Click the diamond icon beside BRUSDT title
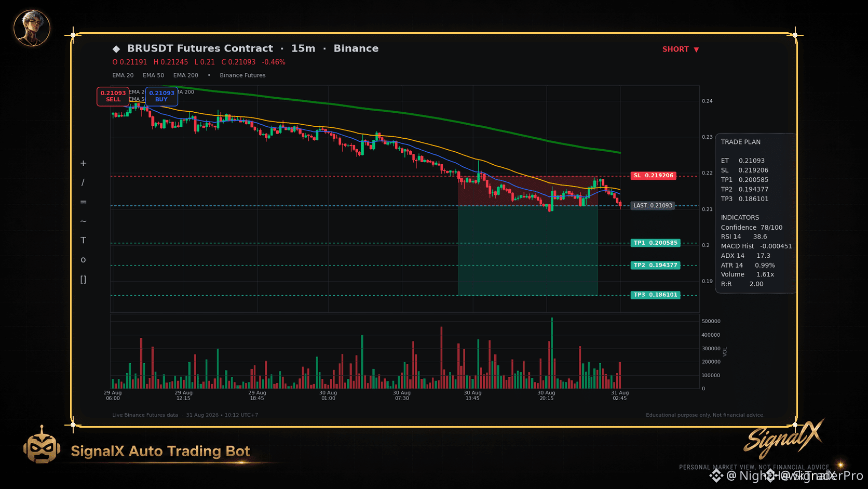This screenshot has height=489, width=868. [116, 49]
